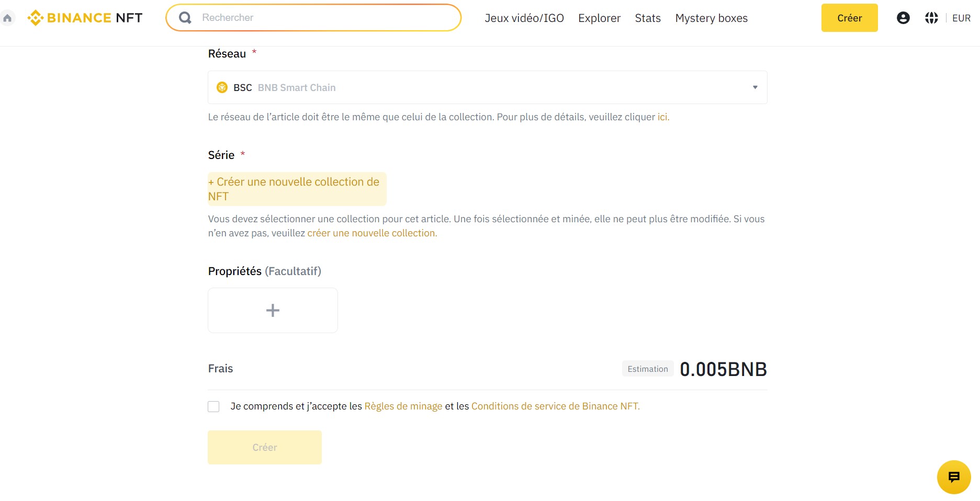Click inside the Rechercher search field

click(314, 17)
